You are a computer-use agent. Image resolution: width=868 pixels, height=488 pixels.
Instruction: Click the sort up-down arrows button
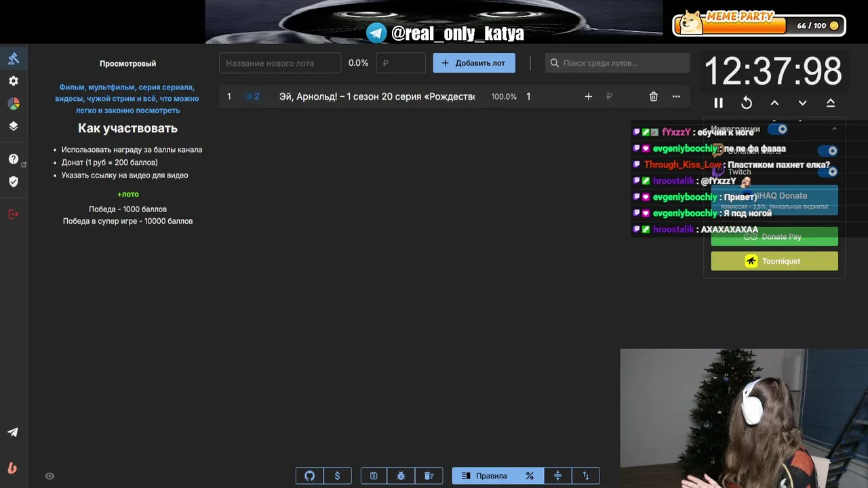[x=586, y=476]
